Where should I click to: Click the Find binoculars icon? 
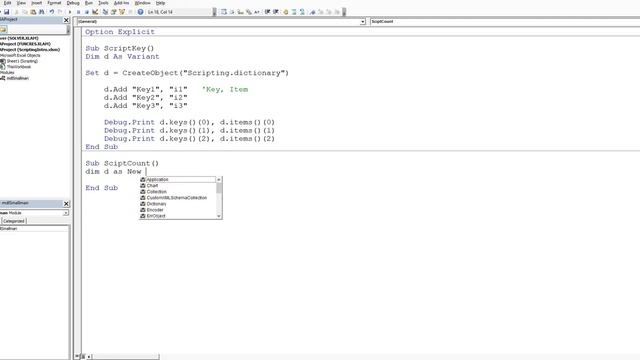click(42, 12)
